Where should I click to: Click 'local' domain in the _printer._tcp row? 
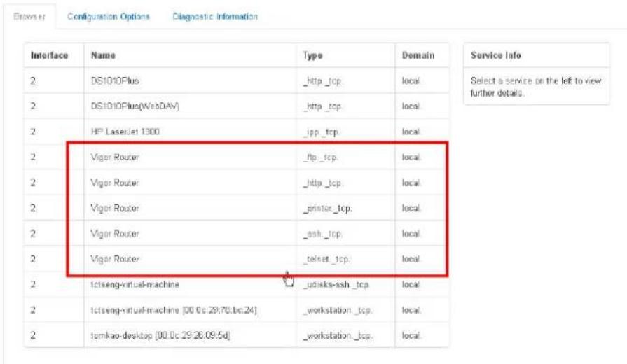(411, 208)
